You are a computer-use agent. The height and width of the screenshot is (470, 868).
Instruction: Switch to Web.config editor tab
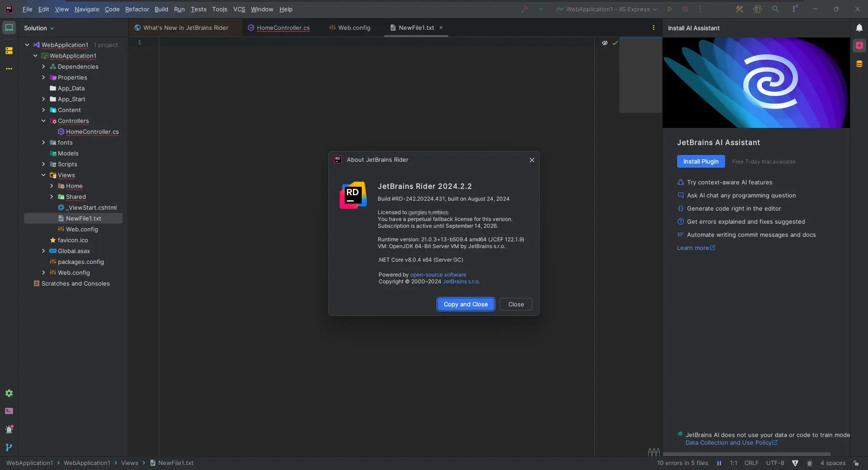pyautogui.click(x=350, y=28)
